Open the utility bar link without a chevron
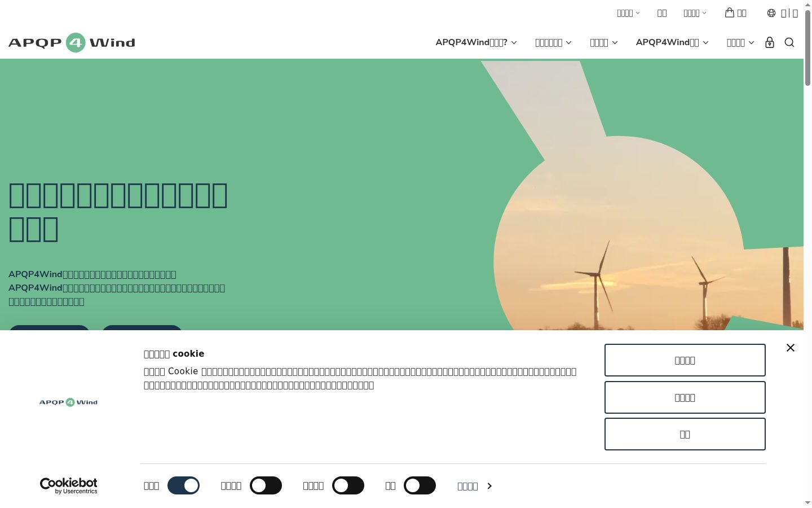Viewport: 812px width, 508px height. coord(662,13)
